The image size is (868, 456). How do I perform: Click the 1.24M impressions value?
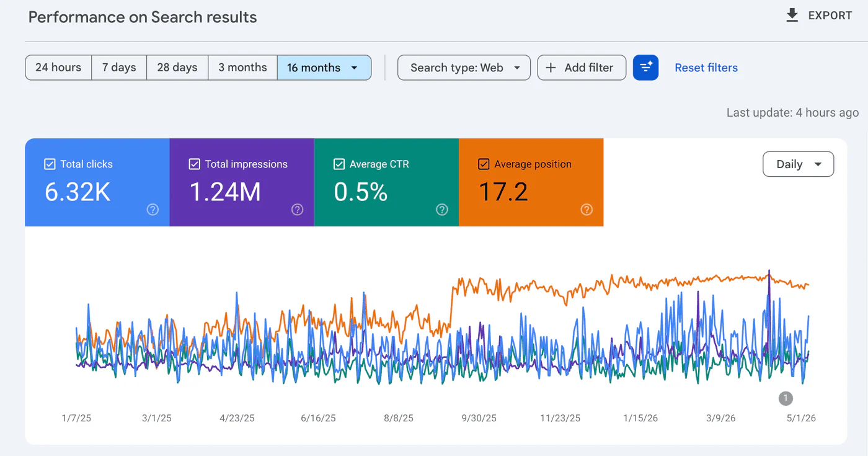pos(225,192)
